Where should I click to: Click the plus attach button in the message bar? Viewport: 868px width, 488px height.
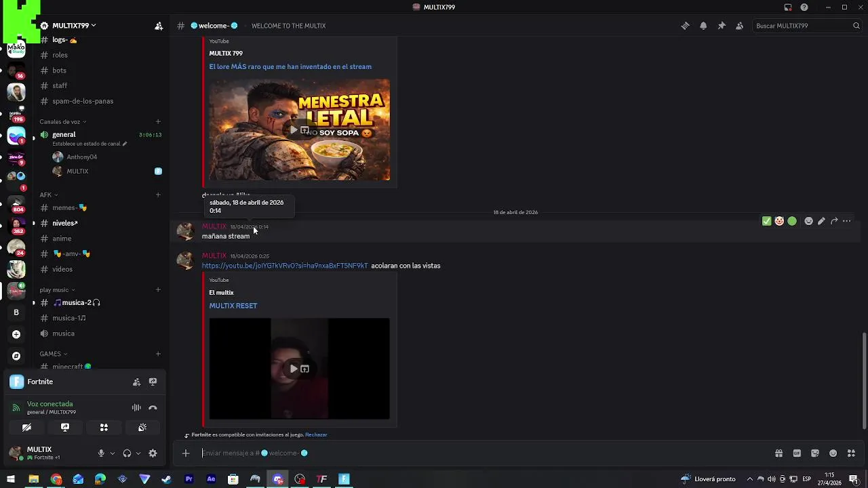[x=186, y=453]
